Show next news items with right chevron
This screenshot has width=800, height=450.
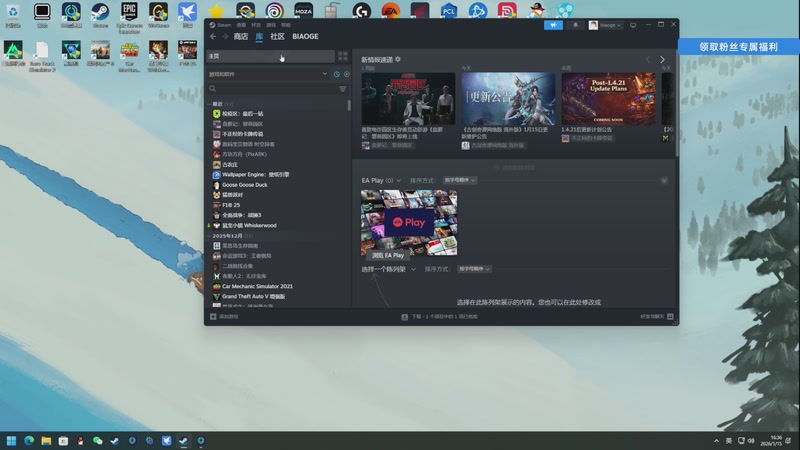pyautogui.click(x=662, y=60)
